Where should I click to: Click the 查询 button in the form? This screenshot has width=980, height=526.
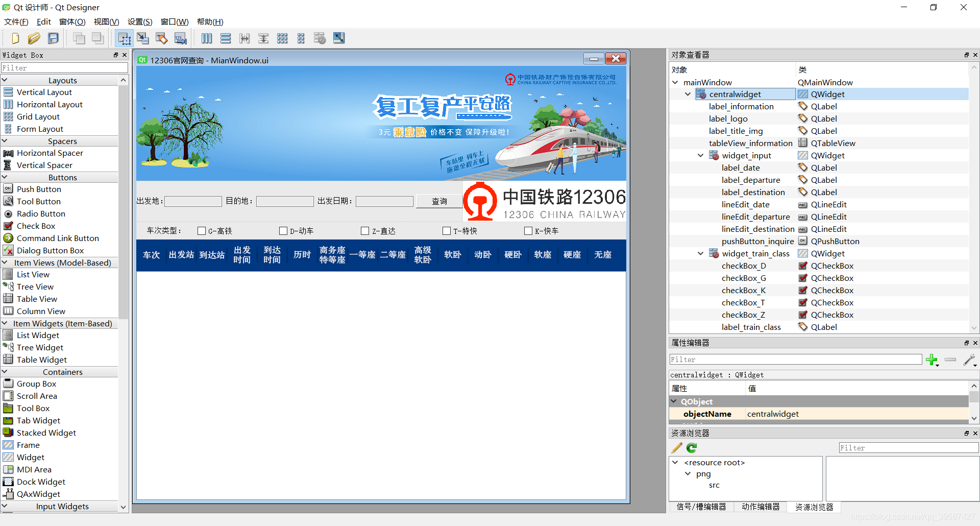tap(439, 201)
